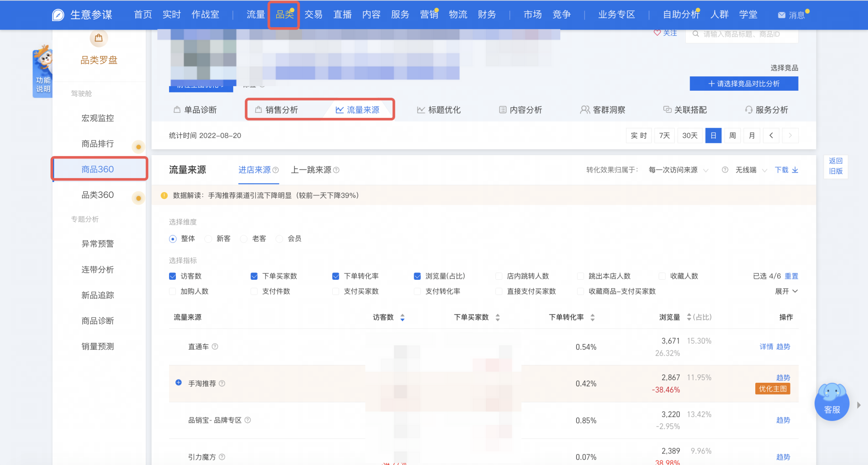The height and width of the screenshot is (465, 868).
Task: Click help icon next to 上一跳来源
Action: [x=336, y=170]
